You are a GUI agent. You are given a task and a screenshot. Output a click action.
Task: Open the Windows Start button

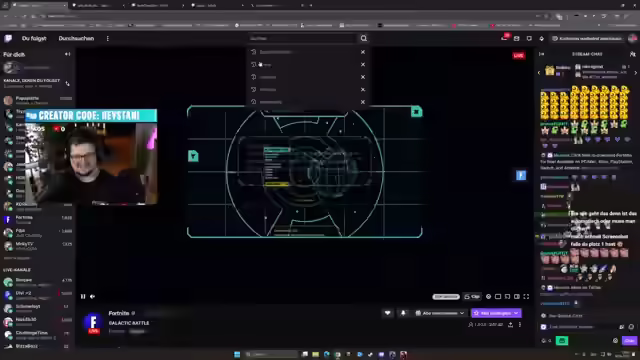click(237, 354)
